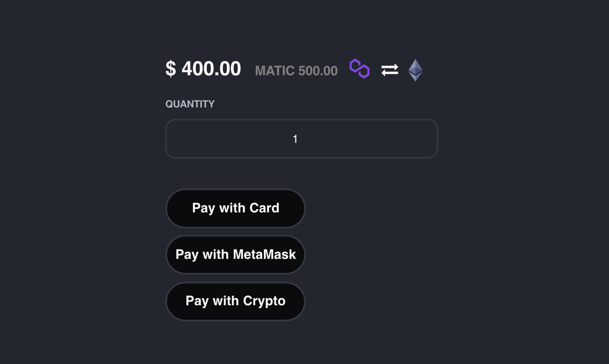Click the $ 400.00 price text
609x364 pixels.
click(203, 69)
